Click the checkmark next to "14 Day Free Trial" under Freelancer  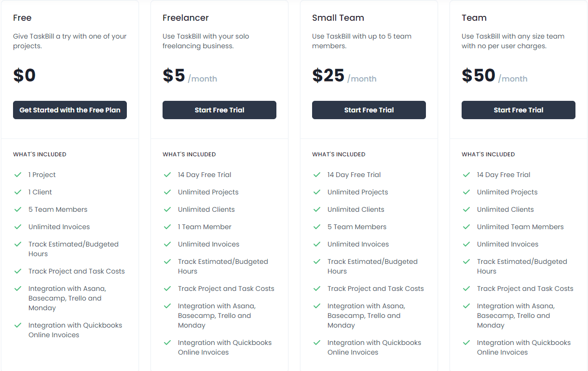[167, 175]
